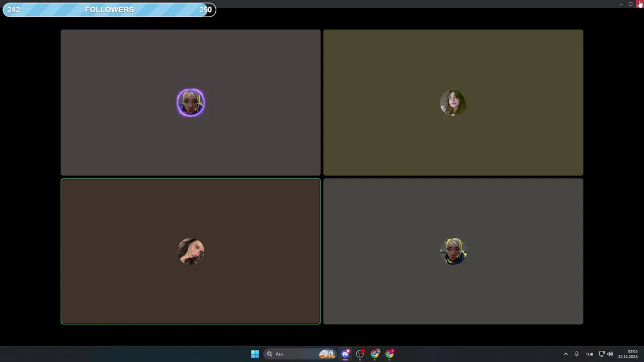Open the network status icon in the tray
This screenshot has width=644, height=362.
[602, 354]
